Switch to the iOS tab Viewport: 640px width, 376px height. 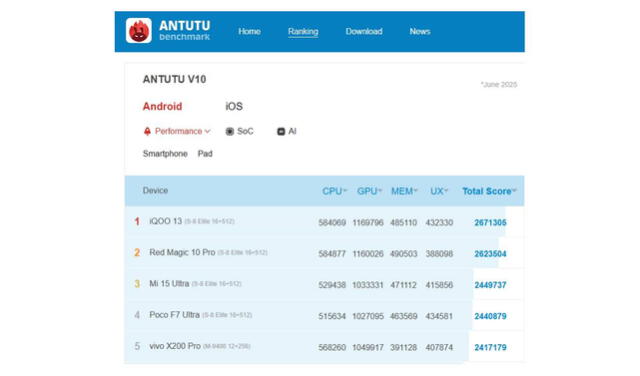[x=234, y=107]
